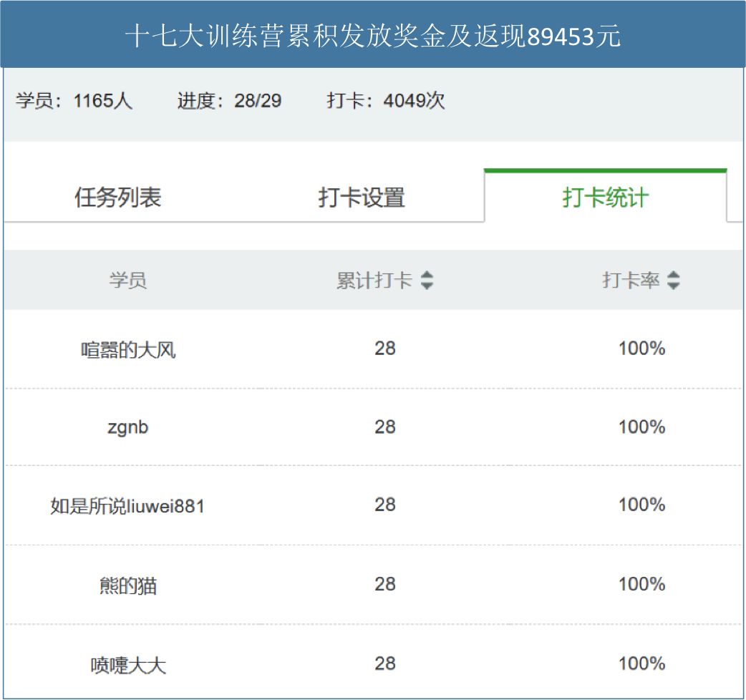Click the 100% rate in the 如是所说liuwei881 row
This screenshot has height=700, width=746.
(x=641, y=505)
